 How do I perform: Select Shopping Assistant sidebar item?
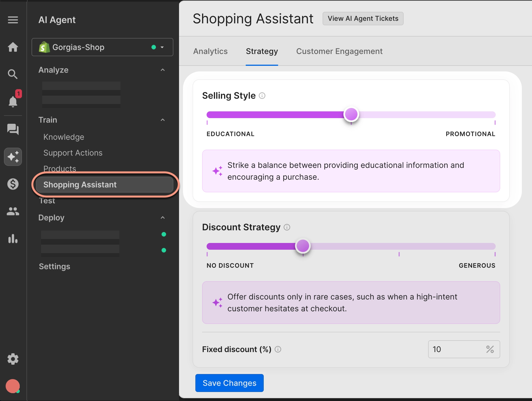click(x=105, y=184)
